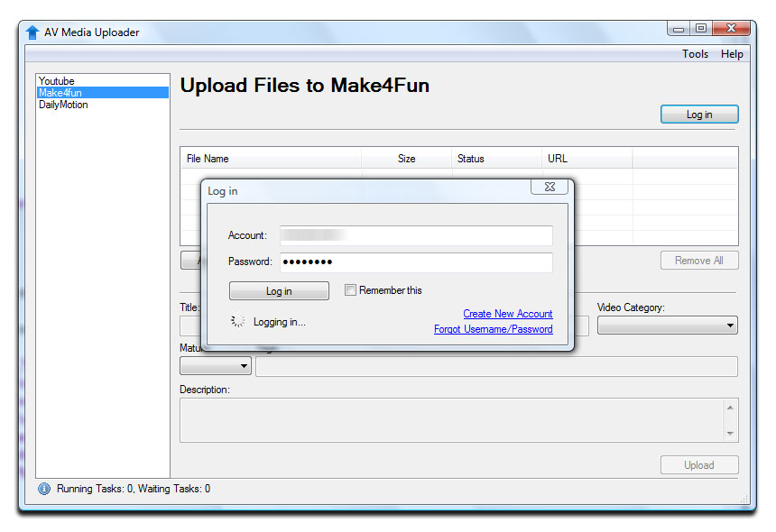Select Make4fun in the service list
The width and height of the screenshot is (776, 532).
103,93
